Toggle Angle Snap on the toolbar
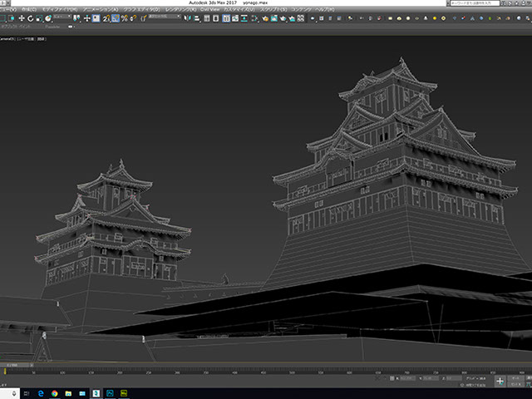The image size is (532, 399). [113, 17]
